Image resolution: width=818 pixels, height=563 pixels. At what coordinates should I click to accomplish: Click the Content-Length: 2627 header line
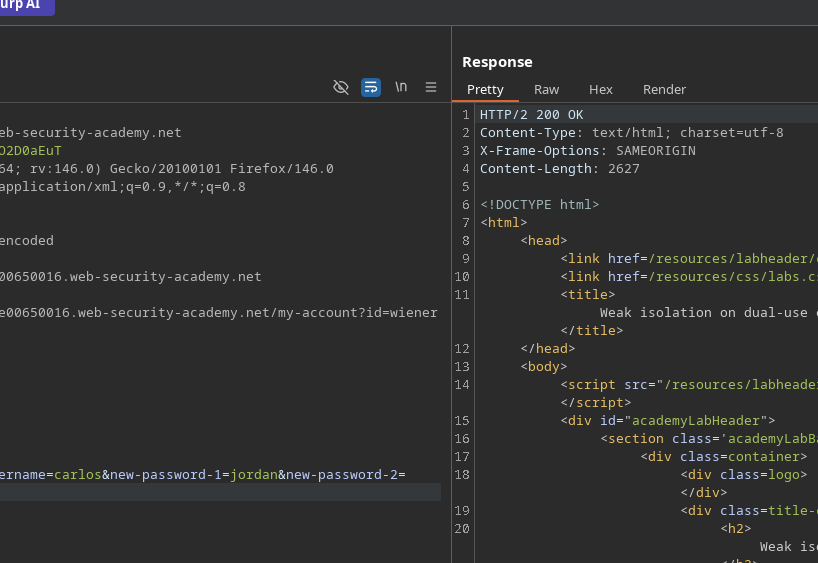[559, 168]
